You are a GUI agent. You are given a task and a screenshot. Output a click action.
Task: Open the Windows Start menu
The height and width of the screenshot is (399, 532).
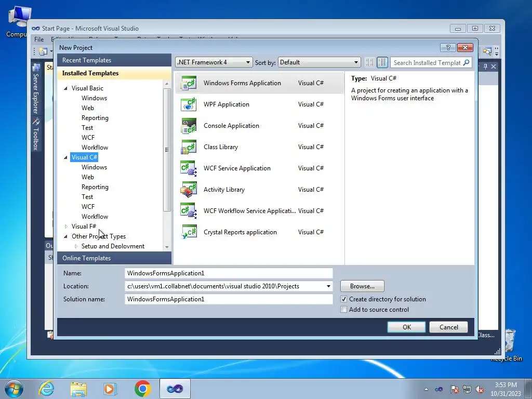14,389
